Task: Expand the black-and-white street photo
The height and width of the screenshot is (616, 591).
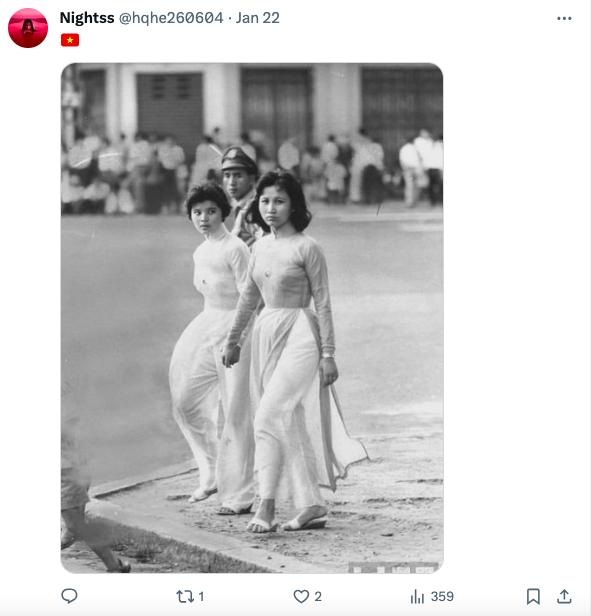Action: (252, 318)
